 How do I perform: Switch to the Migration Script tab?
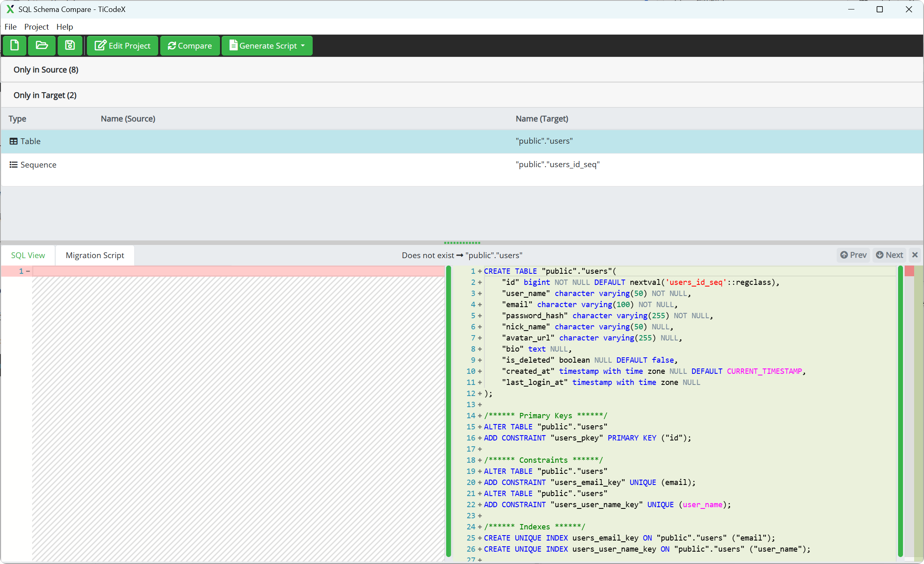coord(95,255)
